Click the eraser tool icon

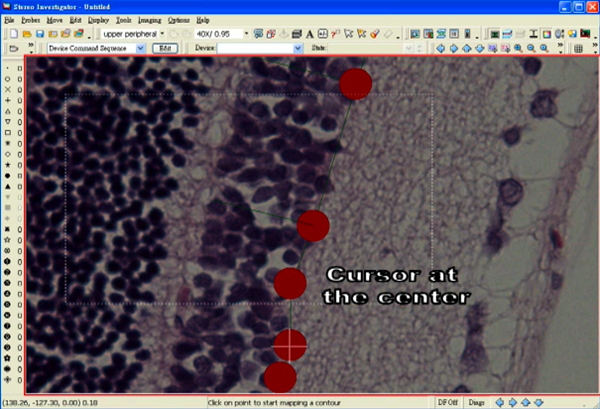click(386, 33)
